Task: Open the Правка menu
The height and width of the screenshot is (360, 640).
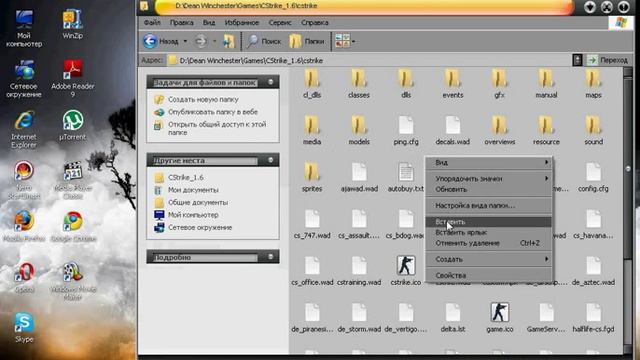Action: pos(182,22)
